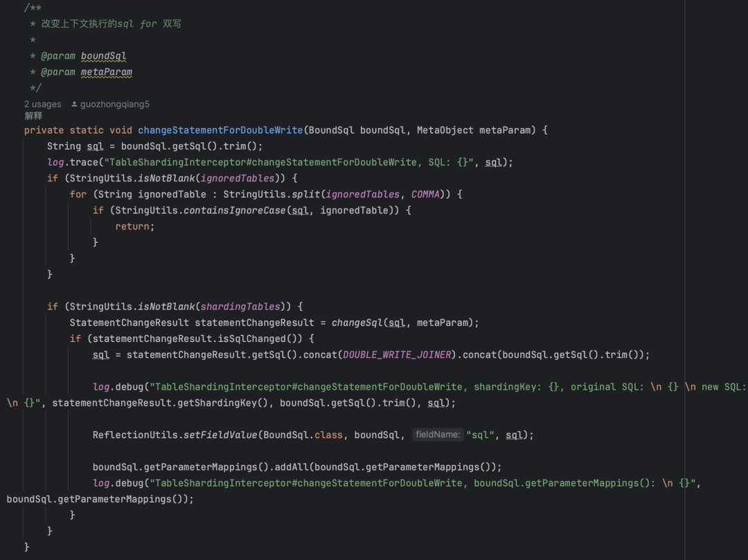Click the 解释 explain code hint
748x560 pixels.
33,116
